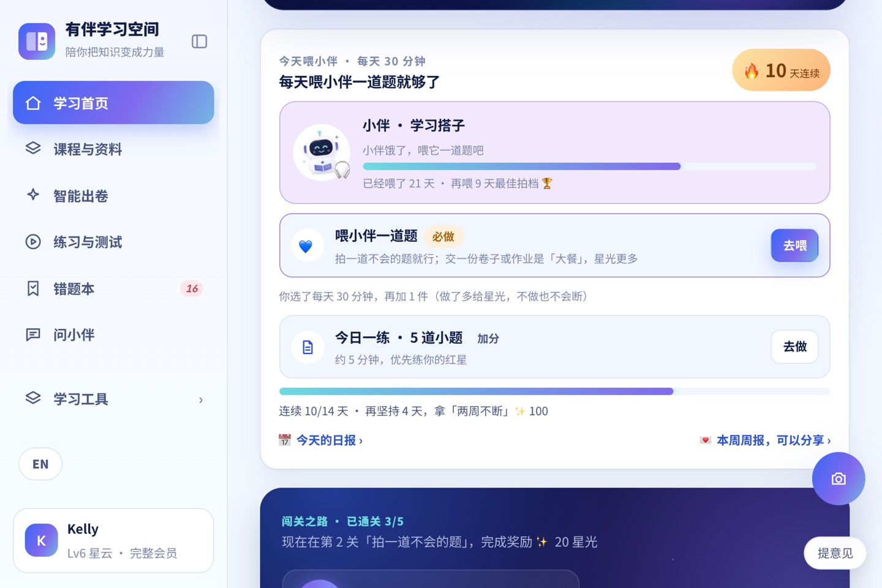Click the 陪你把知识变成力量 tagline

click(x=115, y=52)
